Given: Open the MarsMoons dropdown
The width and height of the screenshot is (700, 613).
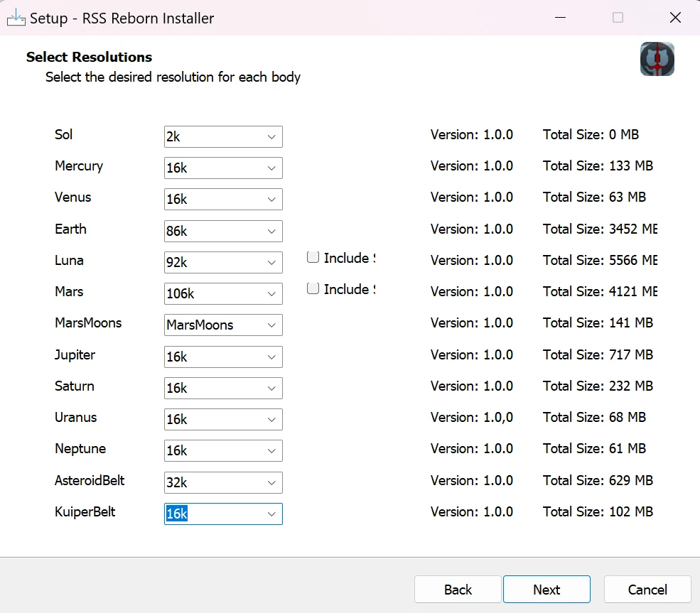Looking at the screenshot, I should 223,325.
